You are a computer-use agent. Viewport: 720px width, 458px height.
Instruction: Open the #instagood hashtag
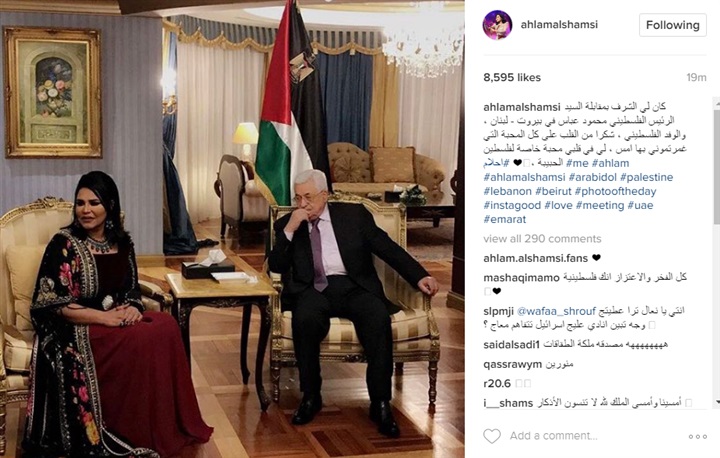(x=512, y=205)
